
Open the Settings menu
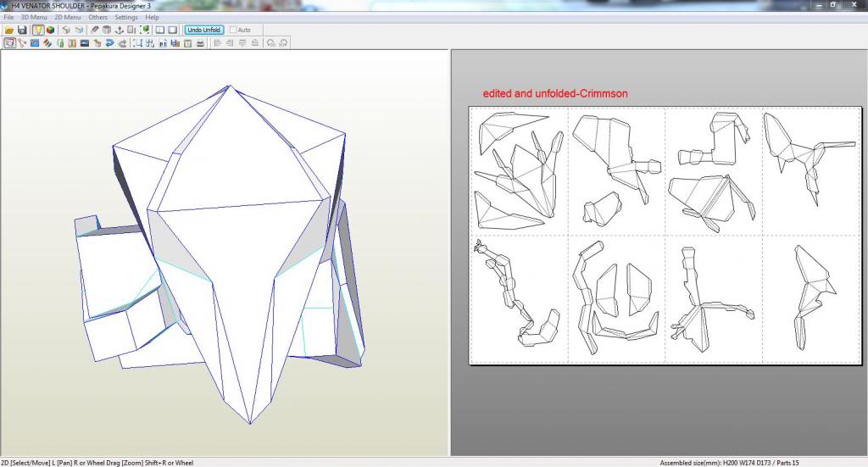[126, 17]
